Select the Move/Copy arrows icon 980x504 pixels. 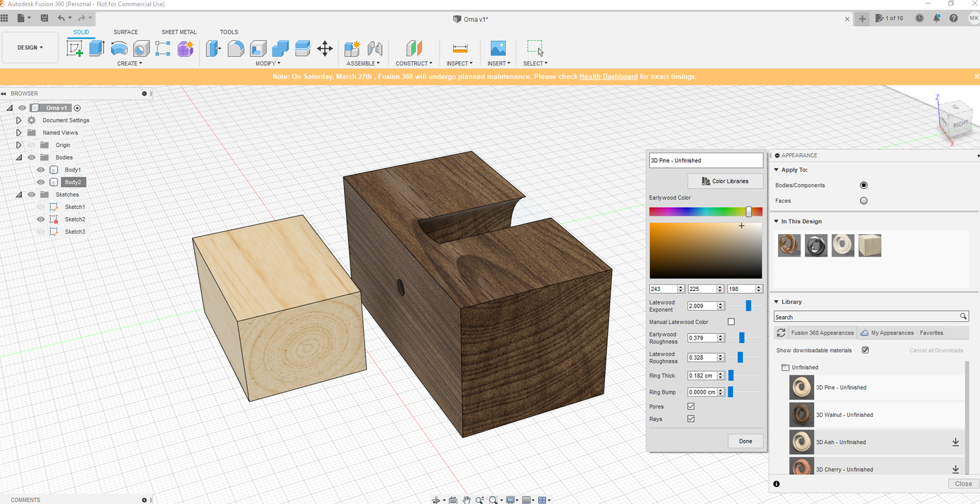tap(324, 48)
